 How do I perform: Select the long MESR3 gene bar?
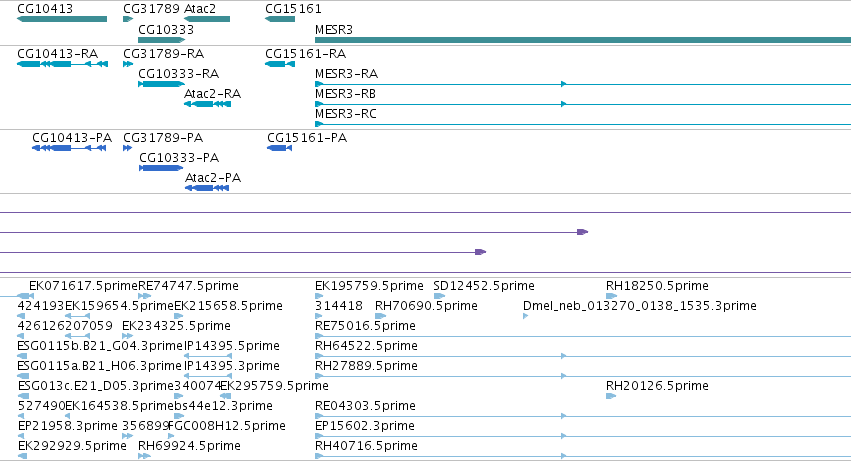pos(583,40)
